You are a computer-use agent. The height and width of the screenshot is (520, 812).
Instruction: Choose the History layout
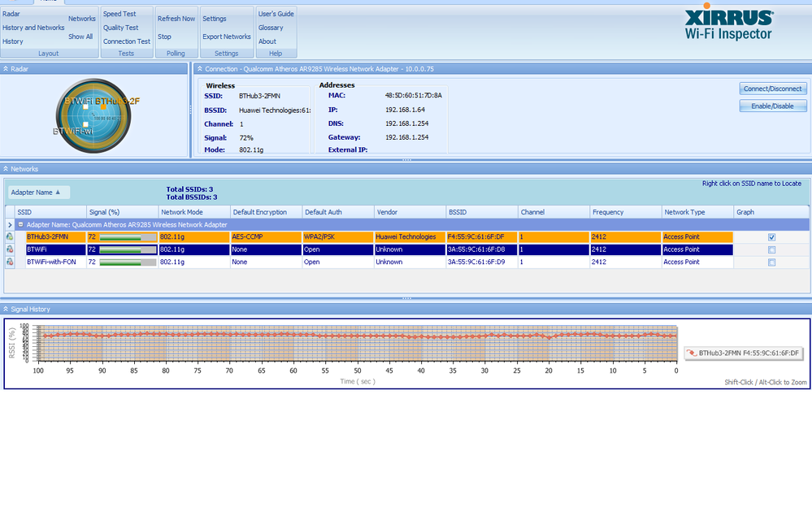coord(13,41)
